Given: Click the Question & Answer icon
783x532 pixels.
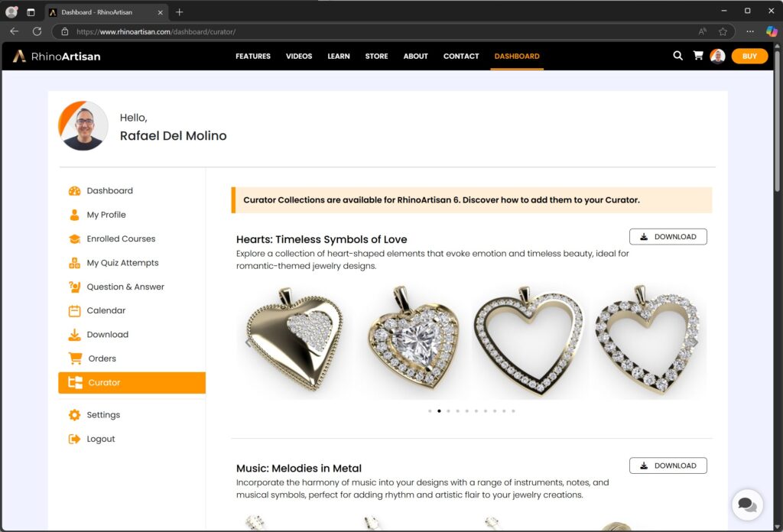Looking at the screenshot, I should 74,287.
